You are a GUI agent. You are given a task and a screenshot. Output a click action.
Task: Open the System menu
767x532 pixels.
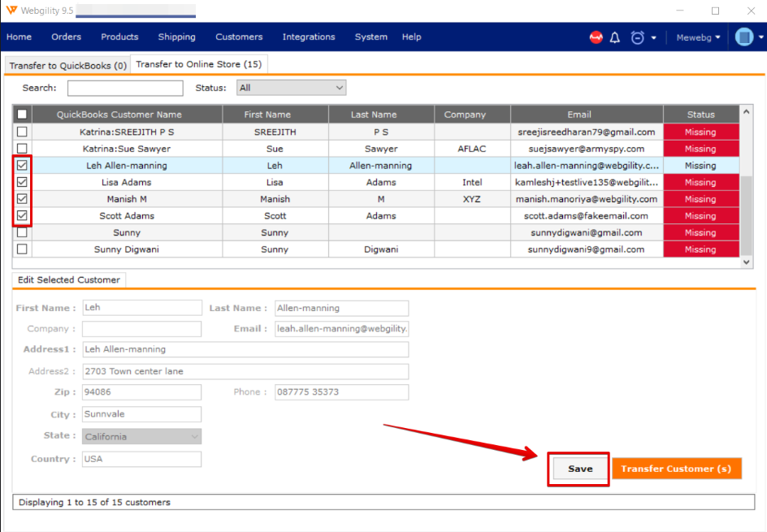(x=370, y=37)
